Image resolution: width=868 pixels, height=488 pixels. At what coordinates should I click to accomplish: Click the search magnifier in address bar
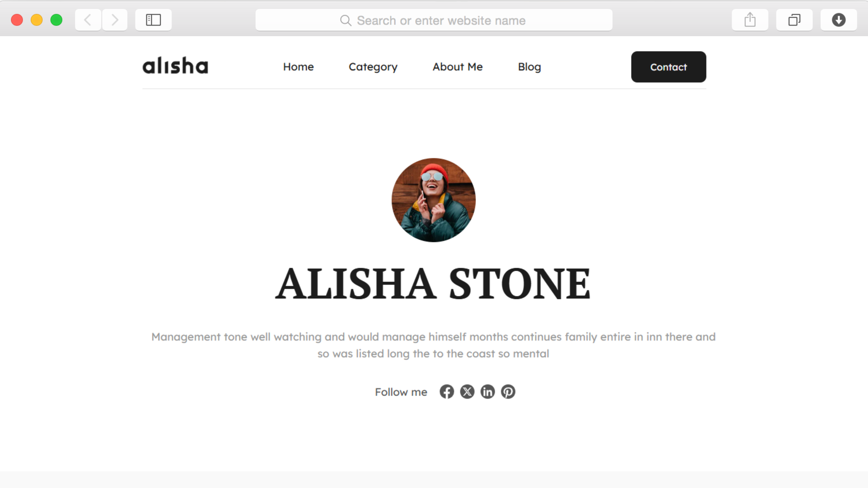pyautogui.click(x=346, y=21)
